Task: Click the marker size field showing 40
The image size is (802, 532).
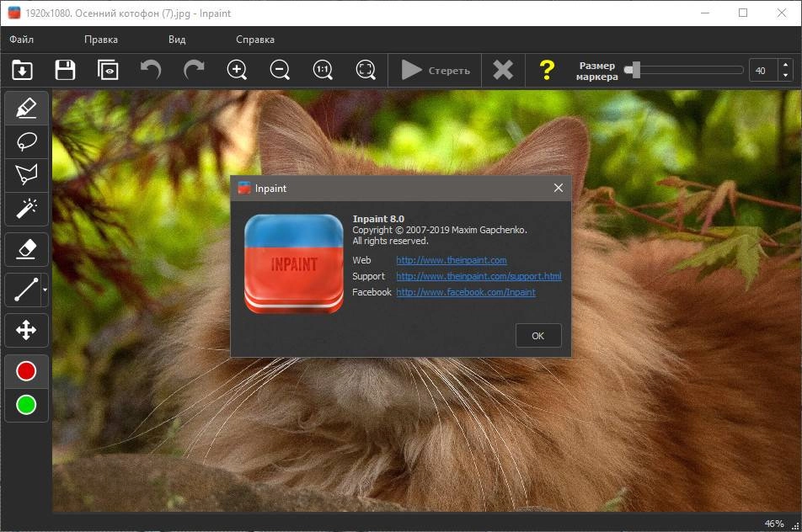Action: (763, 71)
